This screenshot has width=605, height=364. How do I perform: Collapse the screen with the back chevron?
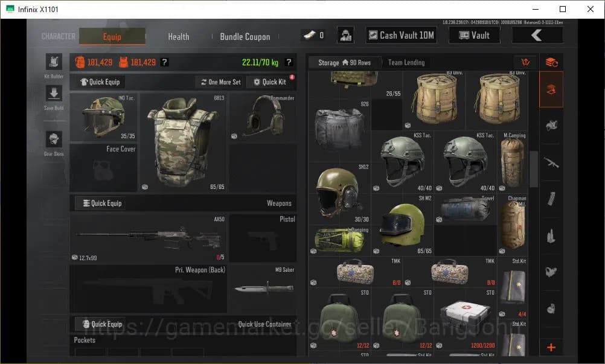pos(537,34)
